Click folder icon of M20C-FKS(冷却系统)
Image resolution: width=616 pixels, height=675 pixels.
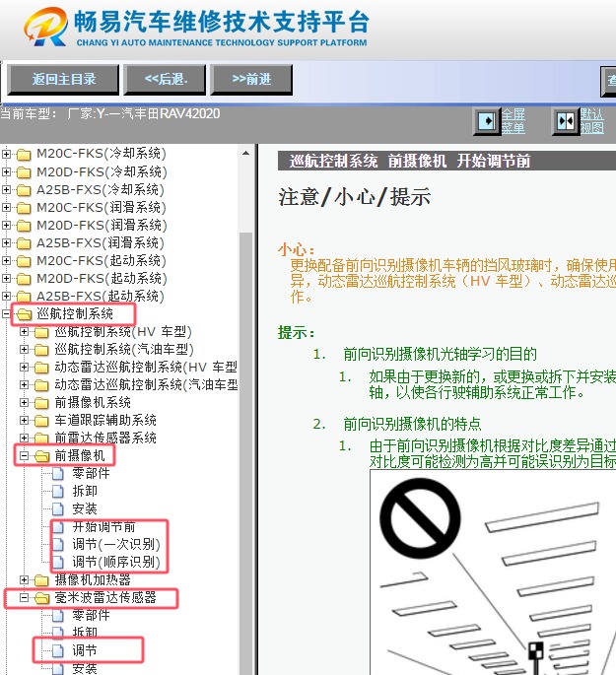(x=24, y=154)
